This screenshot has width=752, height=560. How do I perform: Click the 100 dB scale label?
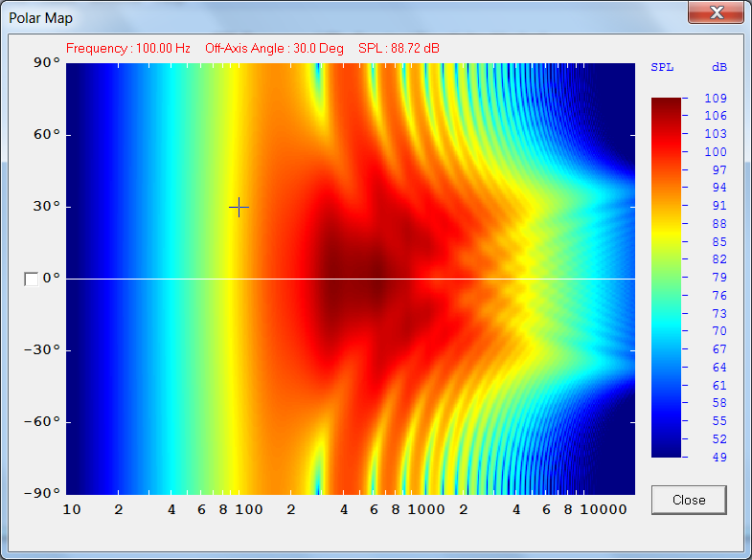(715, 152)
